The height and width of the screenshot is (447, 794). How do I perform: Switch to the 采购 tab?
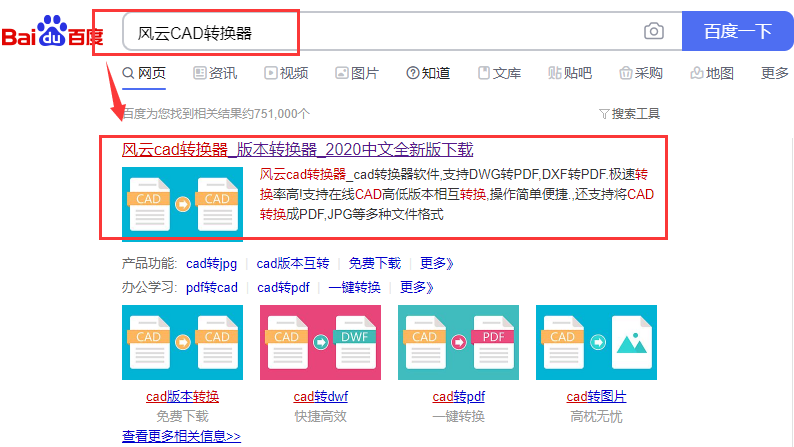click(641, 73)
